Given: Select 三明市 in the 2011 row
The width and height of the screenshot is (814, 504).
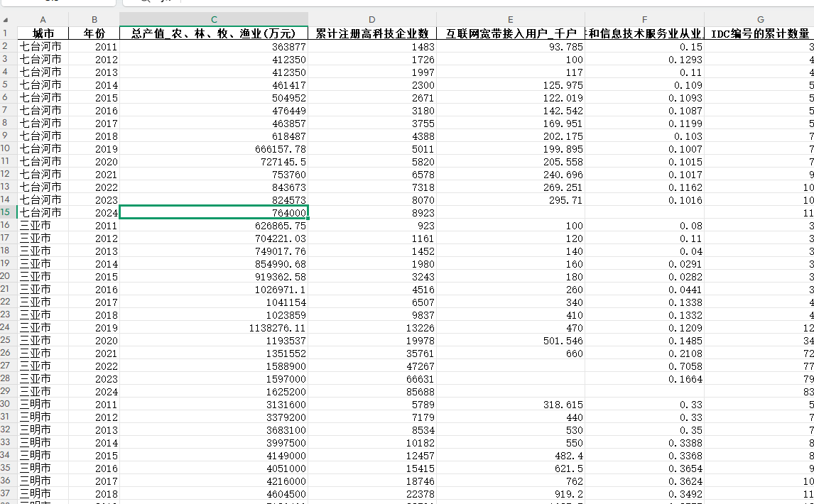Looking at the screenshot, I should pos(43,404).
